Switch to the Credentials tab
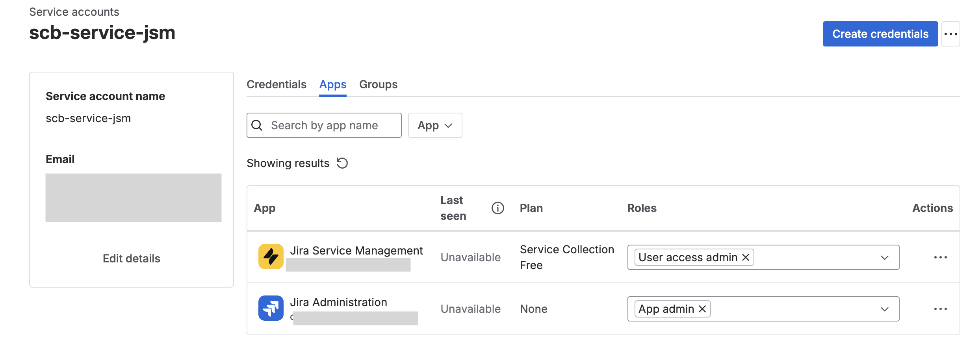Screen dimensions: 980x353 coord(276,84)
